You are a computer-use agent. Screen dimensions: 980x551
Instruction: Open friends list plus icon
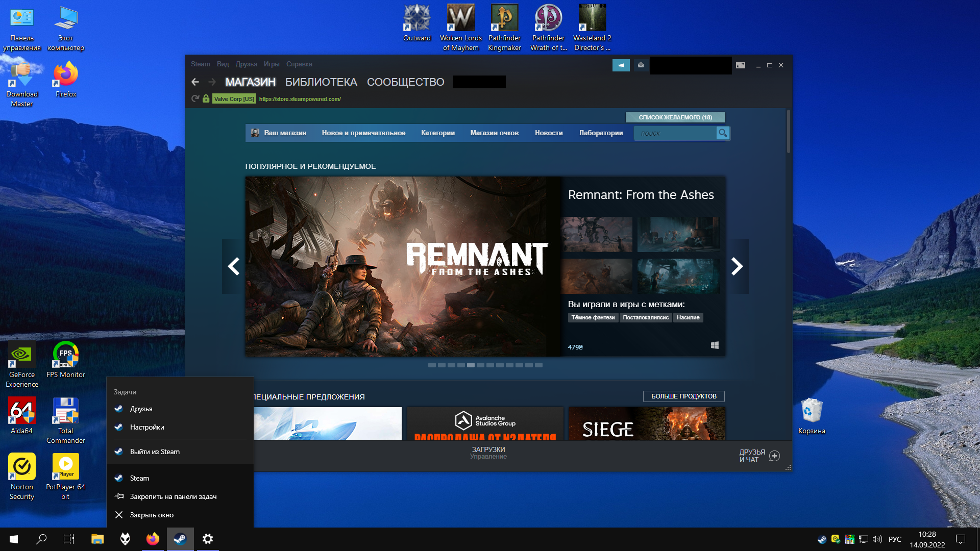coord(774,456)
